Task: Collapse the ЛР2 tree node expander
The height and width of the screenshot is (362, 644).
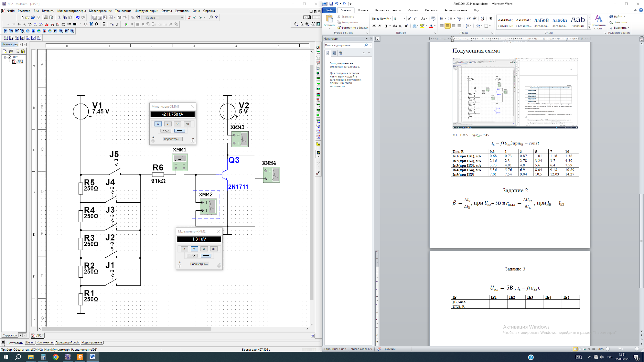Action: coord(5,57)
